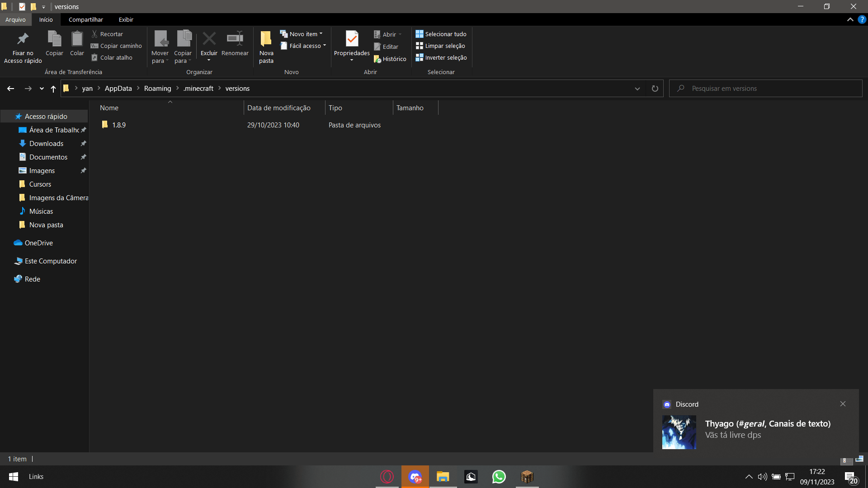
Task: Create a new folder with Nova pasta
Action: [x=266, y=47]
